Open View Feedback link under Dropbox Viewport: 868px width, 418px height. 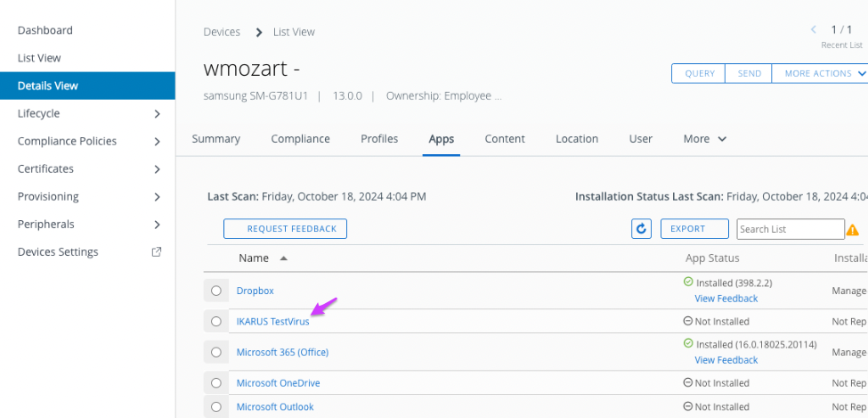coord(726,299)
